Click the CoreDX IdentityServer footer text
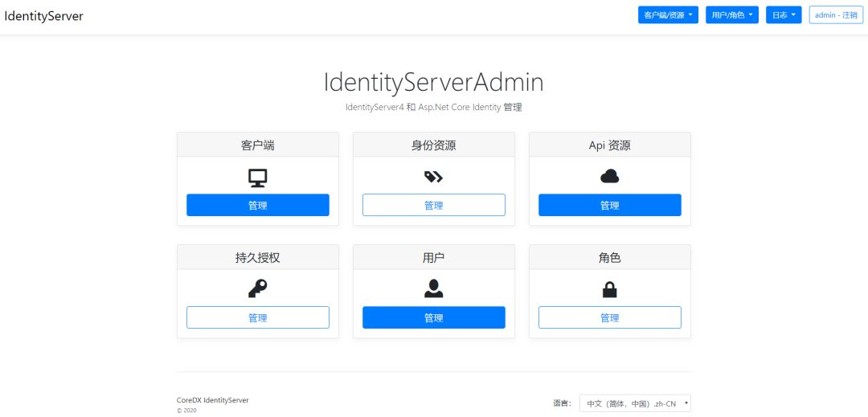 tap(212, 400)
